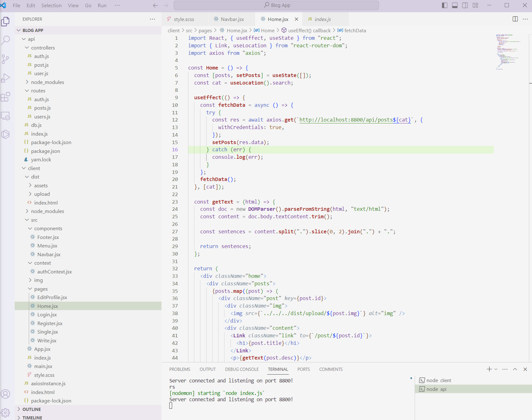Follow the localhost:8800 URL in code
Screen dimensions: 532x420
point(355,120)
